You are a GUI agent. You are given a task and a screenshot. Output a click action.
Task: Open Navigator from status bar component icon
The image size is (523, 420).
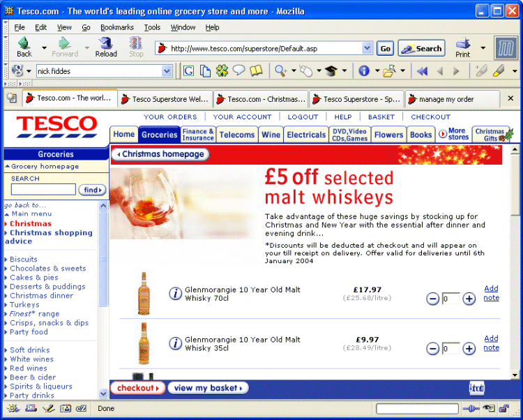13,408
